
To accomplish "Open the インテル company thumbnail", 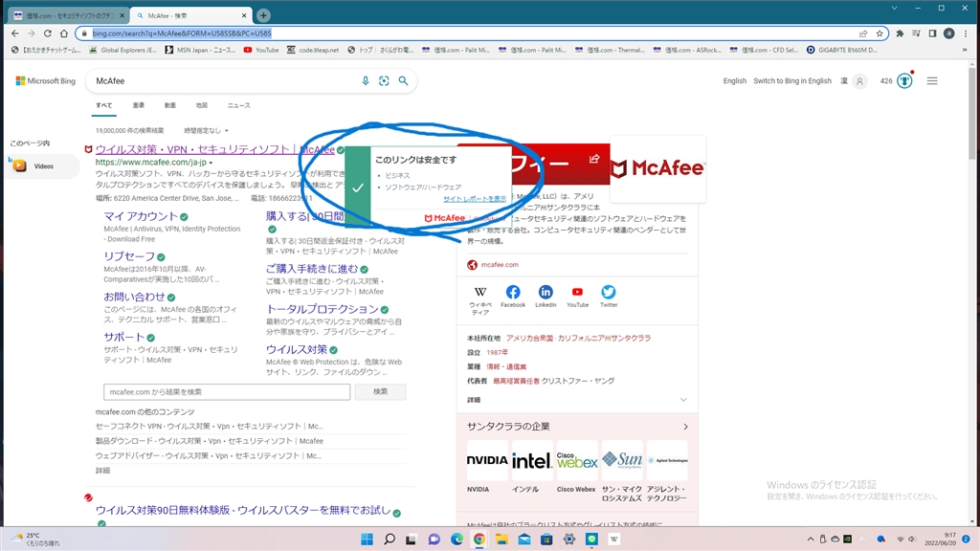I will pyautogui.click(x=532, y=467).
